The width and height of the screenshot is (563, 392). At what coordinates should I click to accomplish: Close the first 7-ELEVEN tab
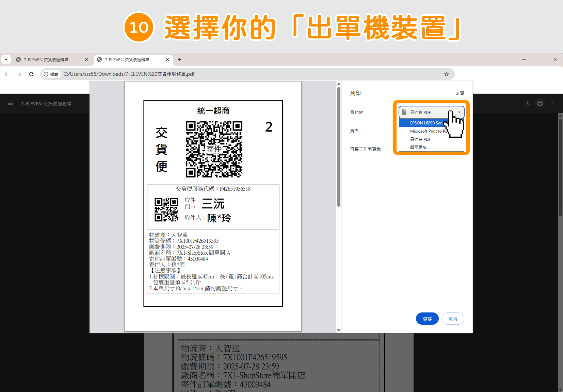coord(86,59)
